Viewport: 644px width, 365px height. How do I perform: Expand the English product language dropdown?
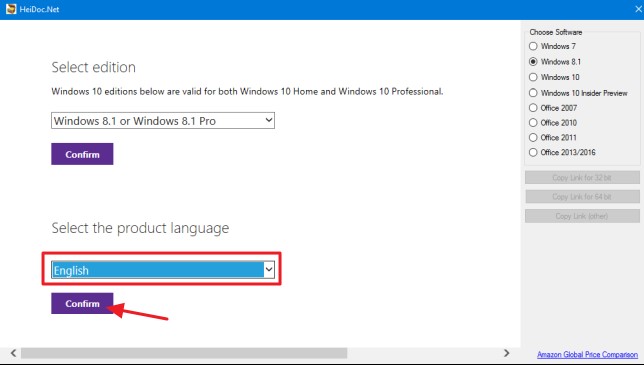click(x=163, y=270)
